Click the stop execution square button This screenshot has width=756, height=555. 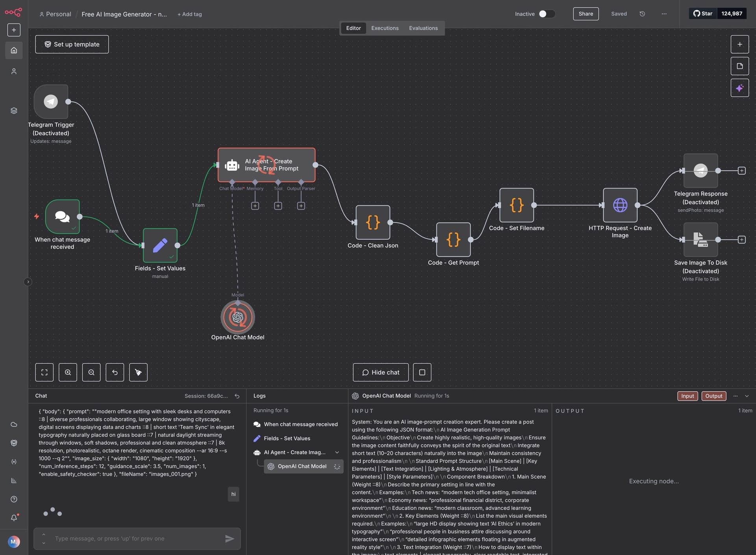422,372
